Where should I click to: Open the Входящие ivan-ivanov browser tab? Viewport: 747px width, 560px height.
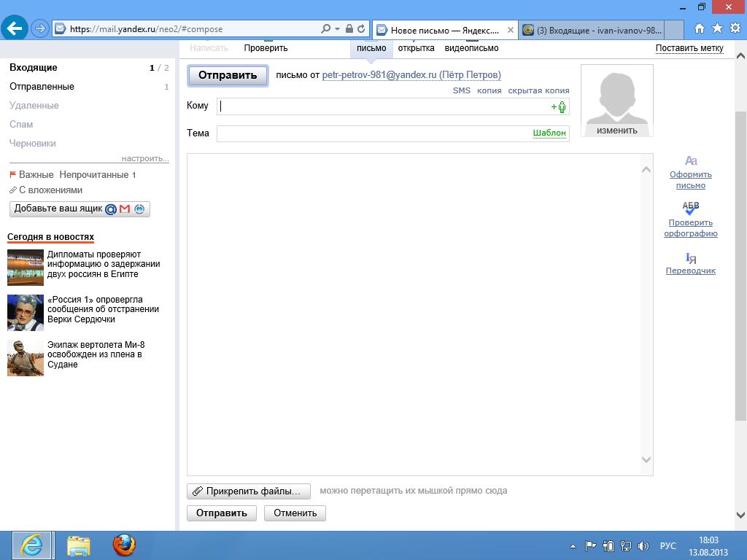598,30
